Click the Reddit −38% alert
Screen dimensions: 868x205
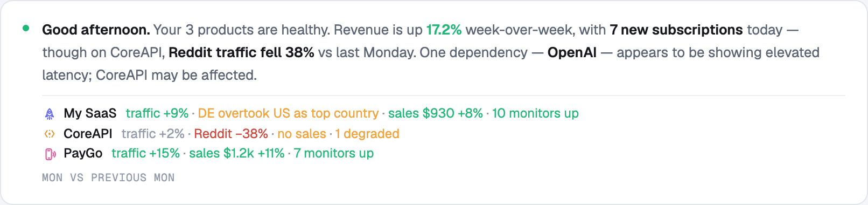(231, 134)
